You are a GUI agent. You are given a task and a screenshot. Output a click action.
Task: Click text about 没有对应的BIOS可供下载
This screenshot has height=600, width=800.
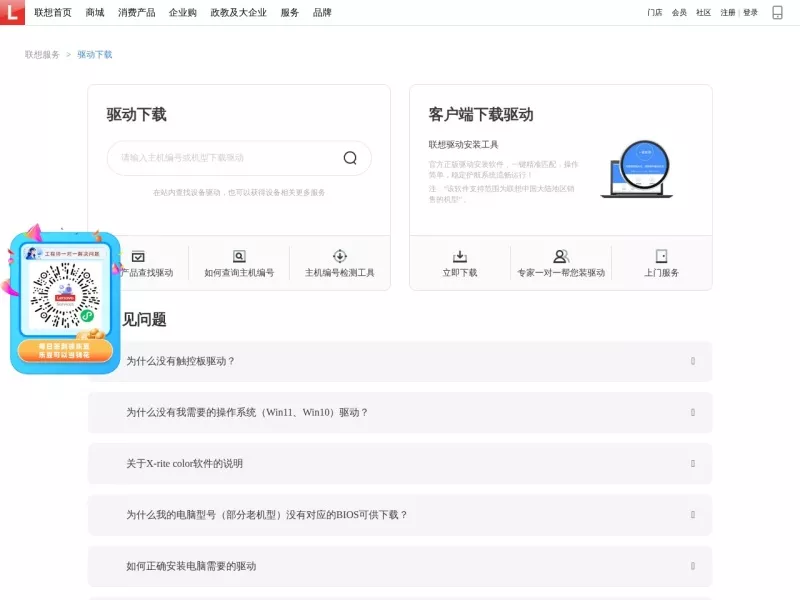[x=267, y=515]
